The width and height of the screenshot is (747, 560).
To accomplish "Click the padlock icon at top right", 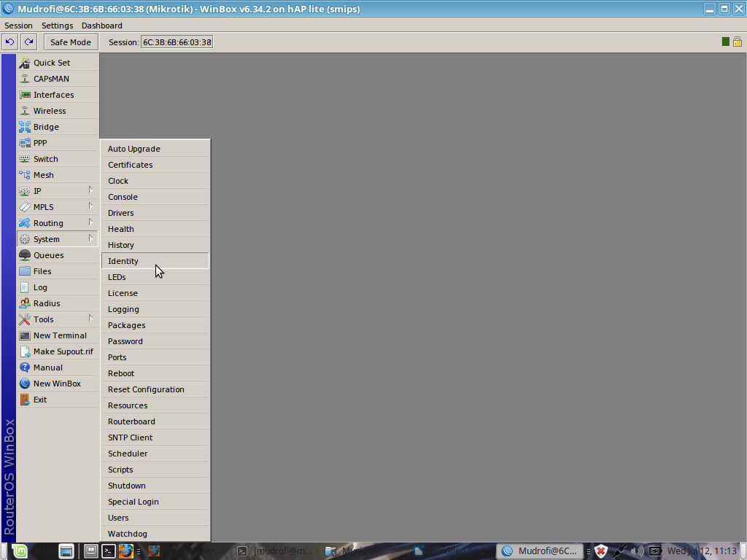I will (738, 42).
